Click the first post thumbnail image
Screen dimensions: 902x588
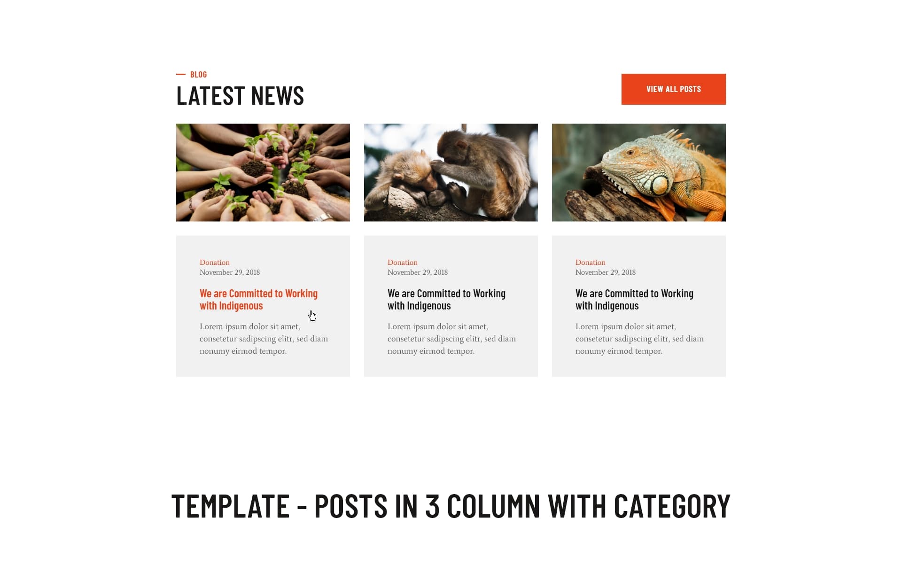262,172
